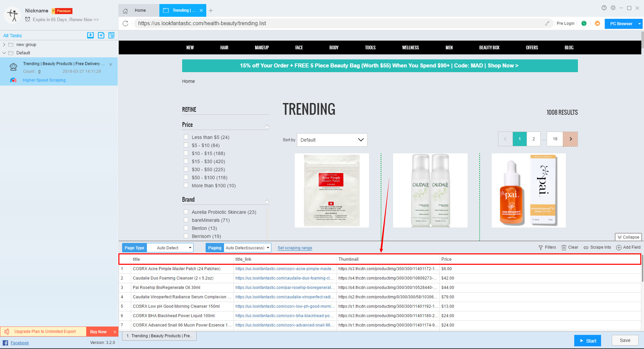Click the Filters funnel icon
The width and height of the screenshot is (644, 349).
click(x=541, y=248)
